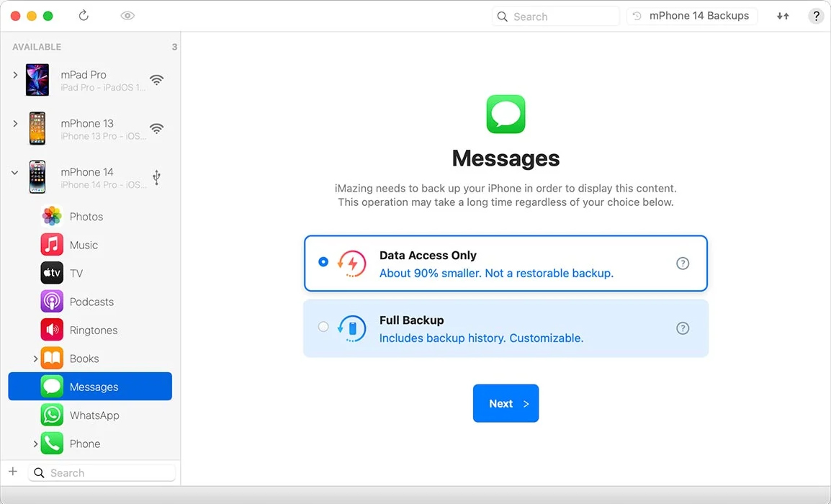Viewport: 831px width, 504px height.
Task: Click the refresh icon in the toolbar
Action: pos(84,15)
